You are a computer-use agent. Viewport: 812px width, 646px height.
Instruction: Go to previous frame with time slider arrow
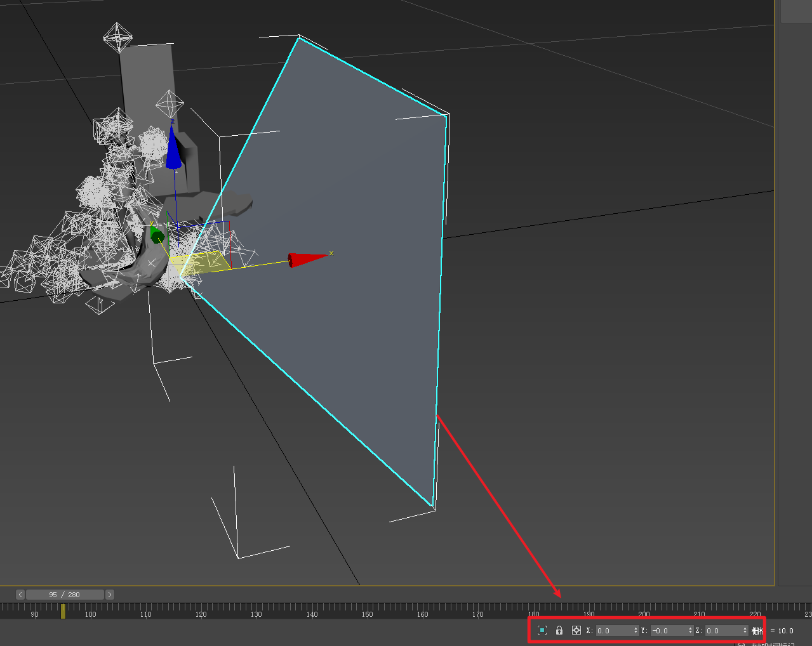pyautogui.click(x=20, y=595)
